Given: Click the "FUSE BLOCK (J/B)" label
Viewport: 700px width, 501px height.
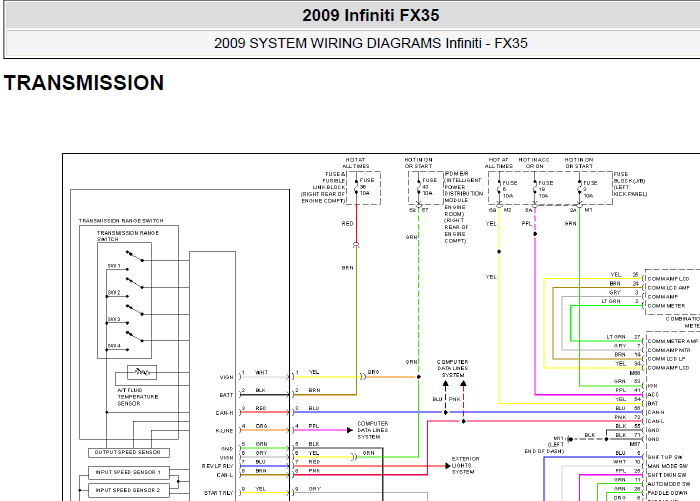Looking at the screenshot, I should pos(630,184).
